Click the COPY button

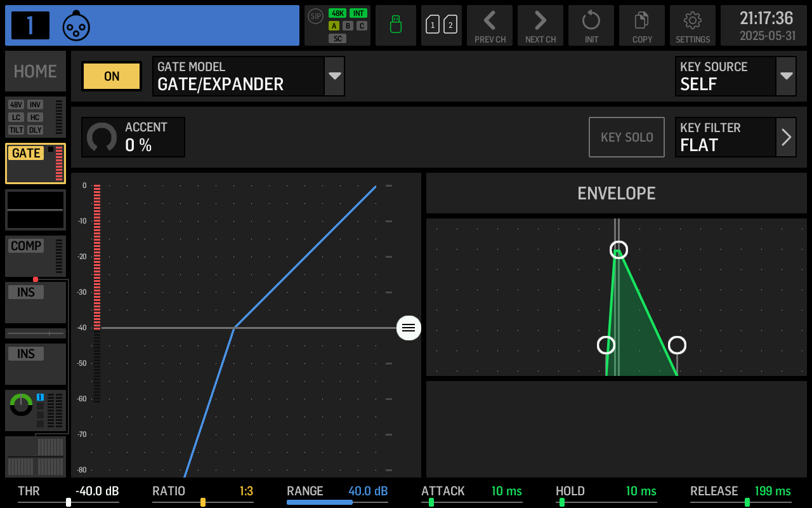tap(641, 25)
